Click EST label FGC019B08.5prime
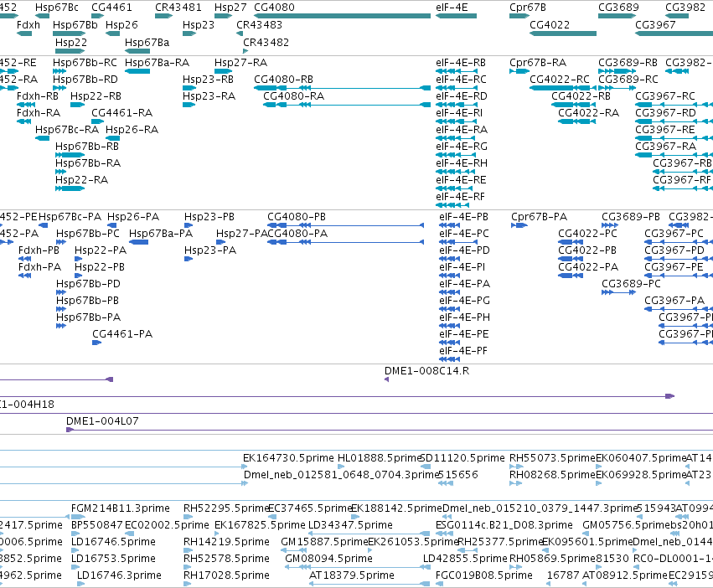713x588 pixels. coord(483,575)
